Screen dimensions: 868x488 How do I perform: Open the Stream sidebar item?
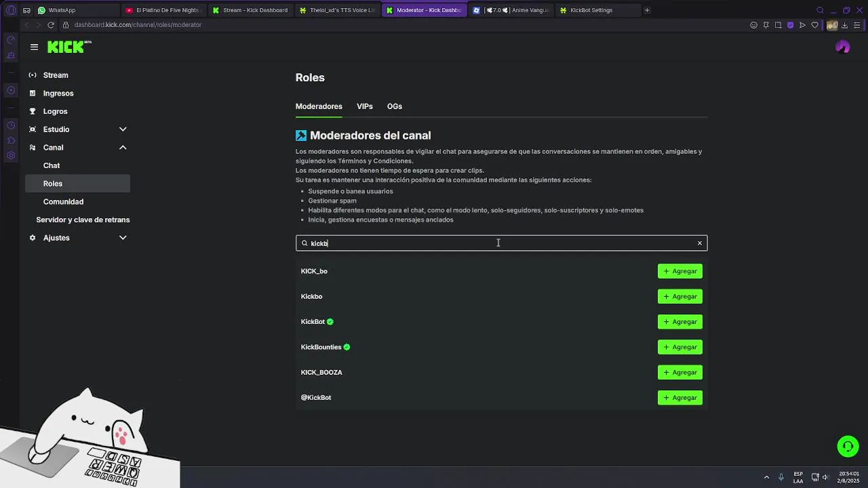[77, 75]
